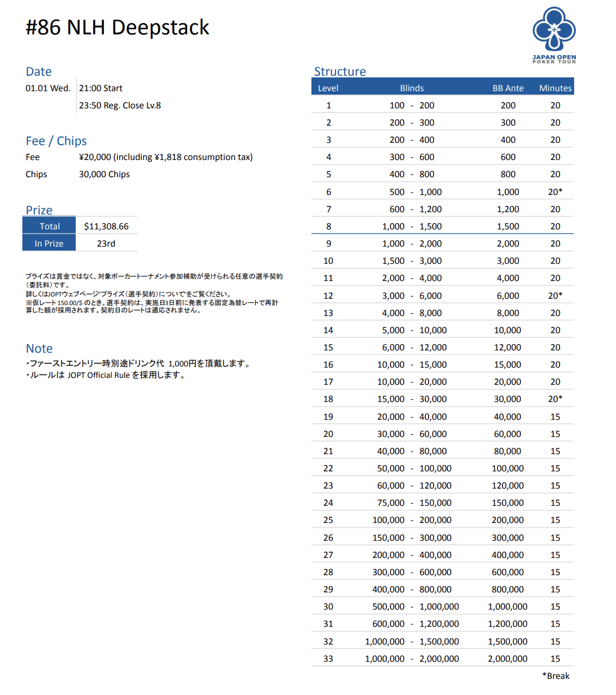The image size is (616, 695).
Task: Click the Note section heading
Action: pos(39,349)
